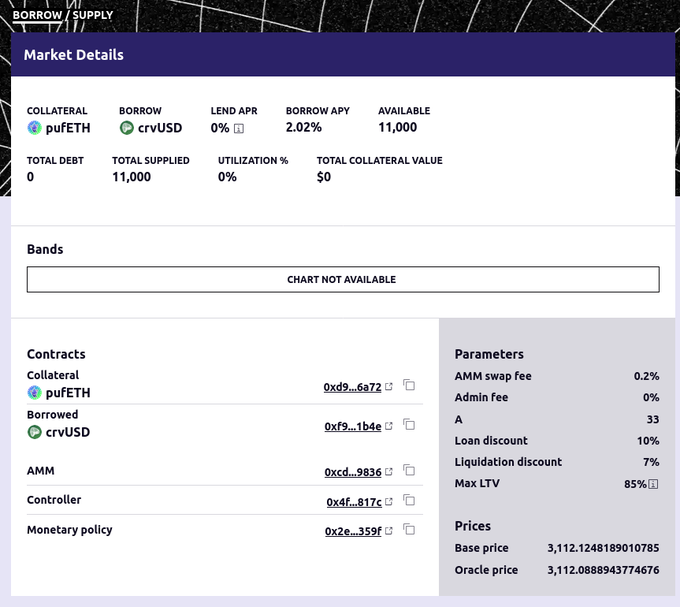The height and width of the screenshot is (607, 680).
Task: Click external link icon next to 0xcd...9836
Action: click(389, 471)
